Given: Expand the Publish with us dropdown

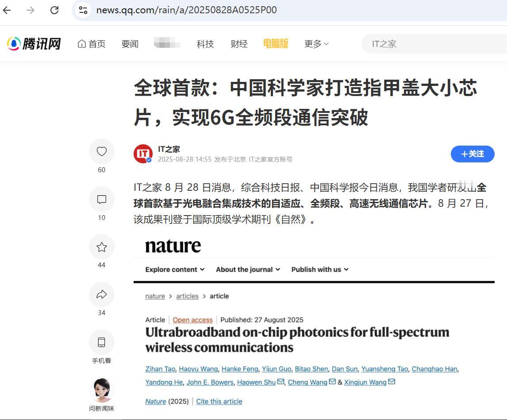Looking at the screenshot, I should pos(320,270).
